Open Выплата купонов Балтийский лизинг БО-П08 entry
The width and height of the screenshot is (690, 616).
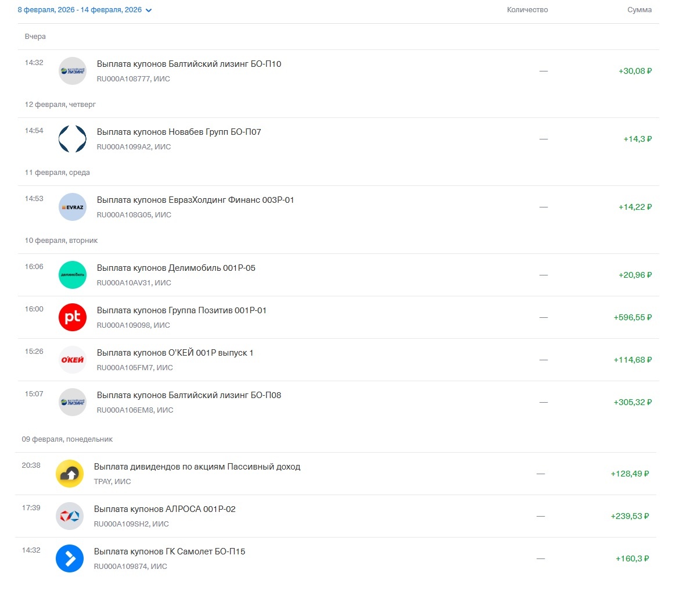click(339, 402)
